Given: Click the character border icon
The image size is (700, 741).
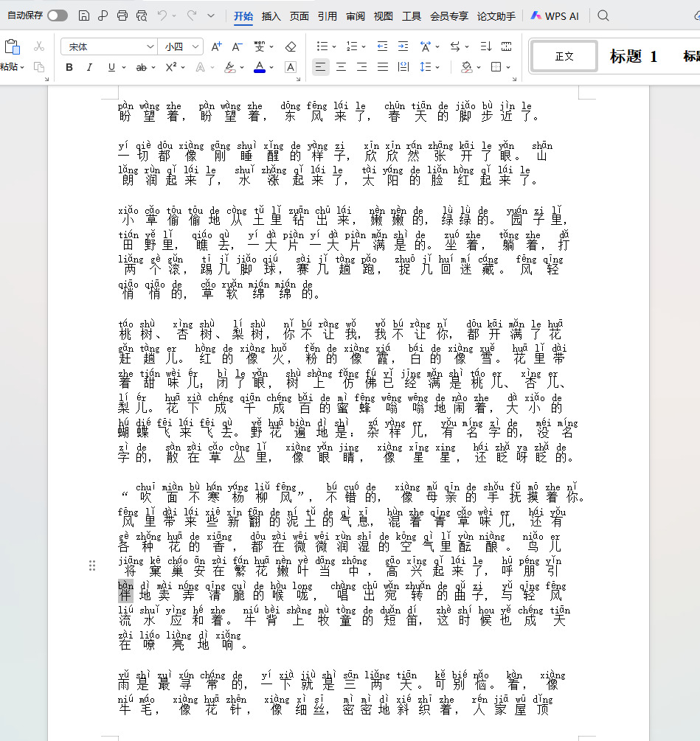Looking at the screenshot, I should pos(291,67).
